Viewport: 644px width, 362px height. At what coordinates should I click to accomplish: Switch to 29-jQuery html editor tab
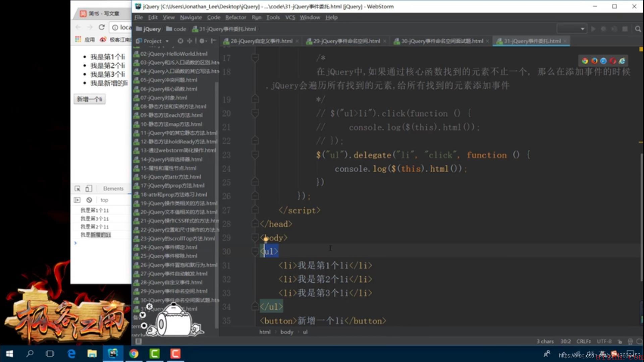tap(346, 41)
